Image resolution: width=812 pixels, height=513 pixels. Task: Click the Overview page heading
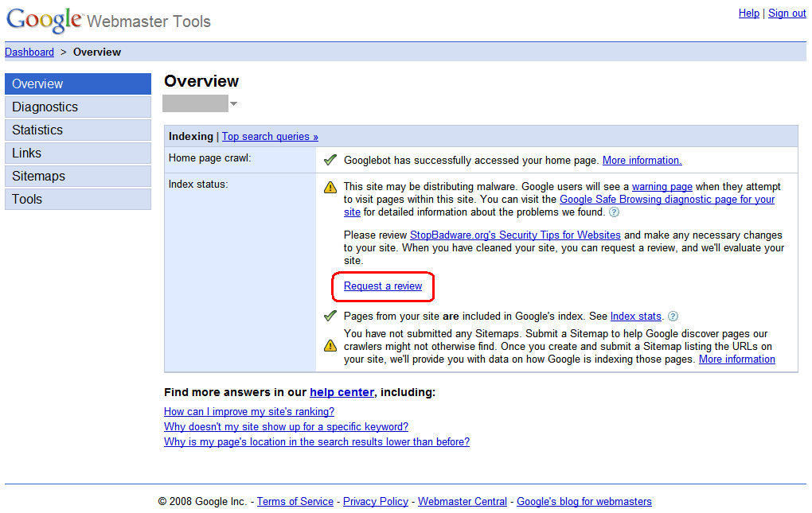(x=201, y=81)
